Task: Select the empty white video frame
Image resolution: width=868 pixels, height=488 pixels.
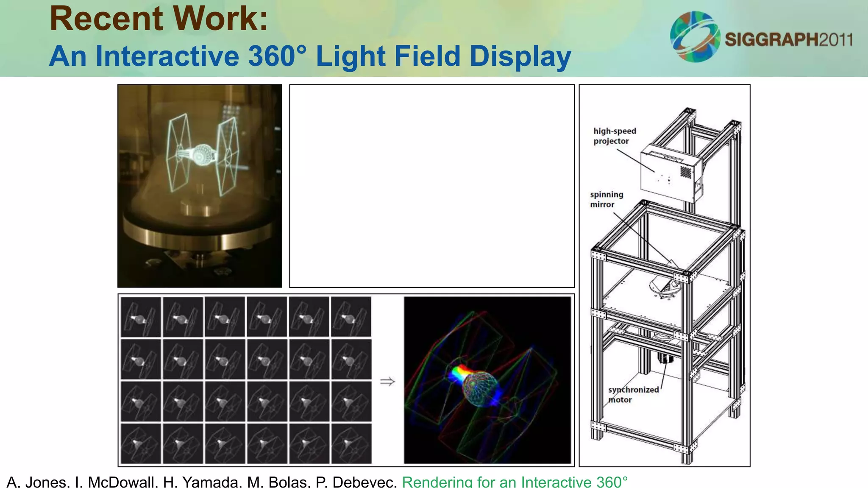Action: point(431,186)
